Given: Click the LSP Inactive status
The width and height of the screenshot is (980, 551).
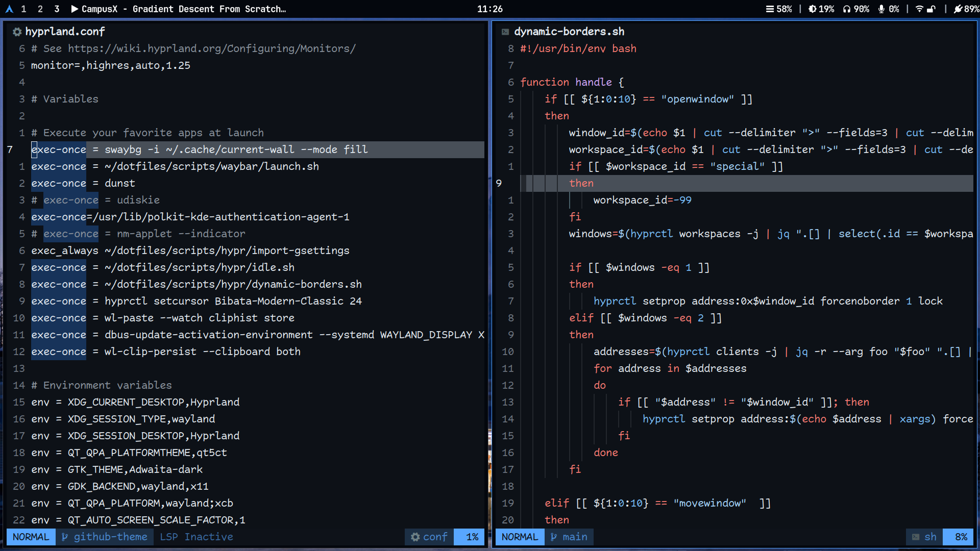Looking at the screenshot, I should (x=197, y=537).
